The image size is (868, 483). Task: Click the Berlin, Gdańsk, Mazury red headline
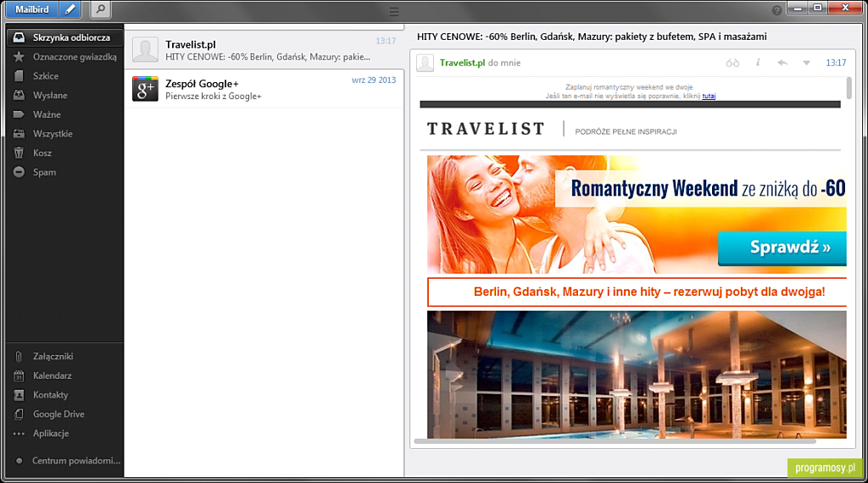point(648,292)
